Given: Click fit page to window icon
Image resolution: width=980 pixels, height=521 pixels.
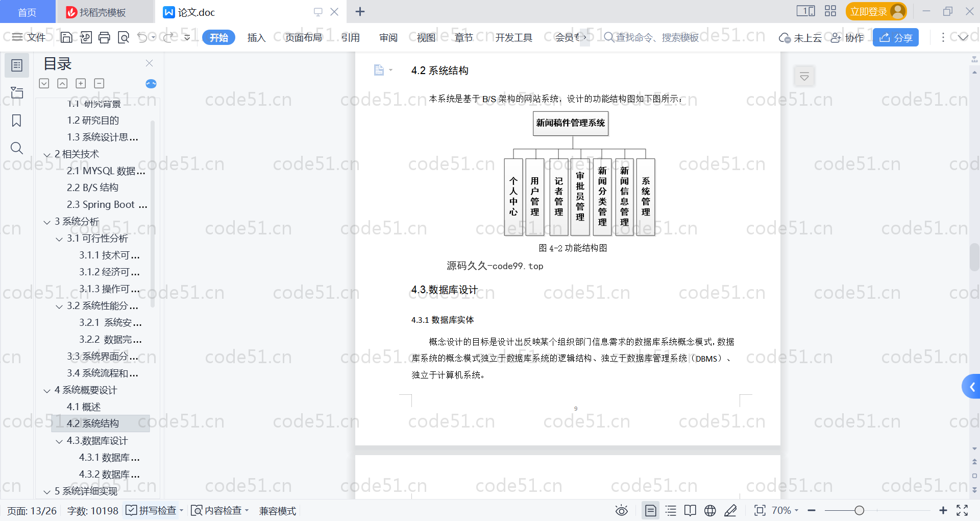Looking at the screenshot, I should (x=760, y=510).
